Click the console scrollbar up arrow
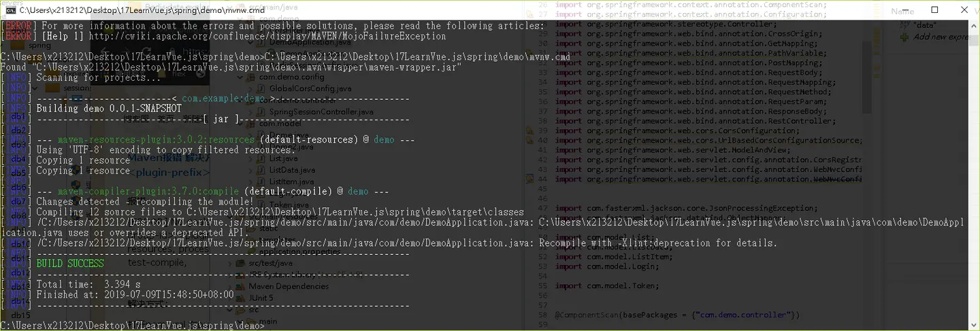 pyautogui.click(x=974, y=25)
